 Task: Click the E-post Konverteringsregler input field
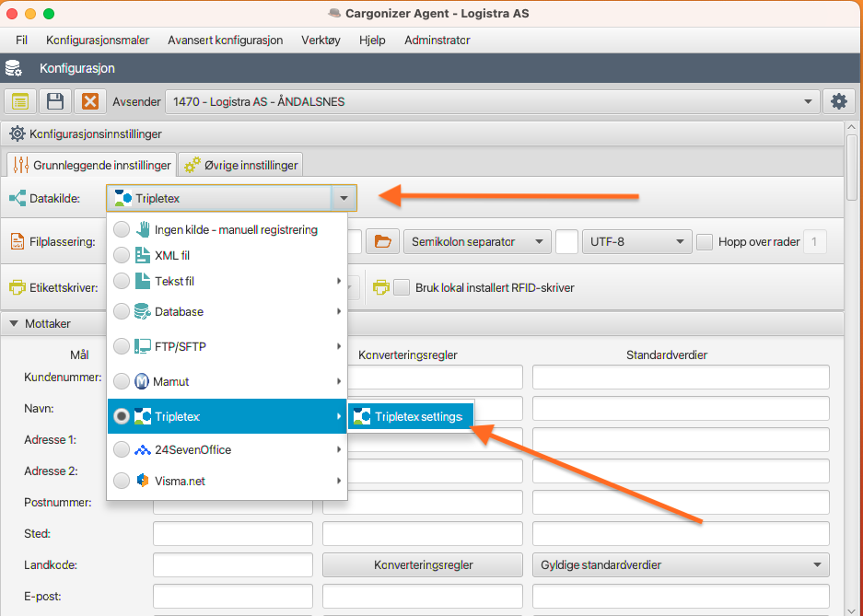423,596
